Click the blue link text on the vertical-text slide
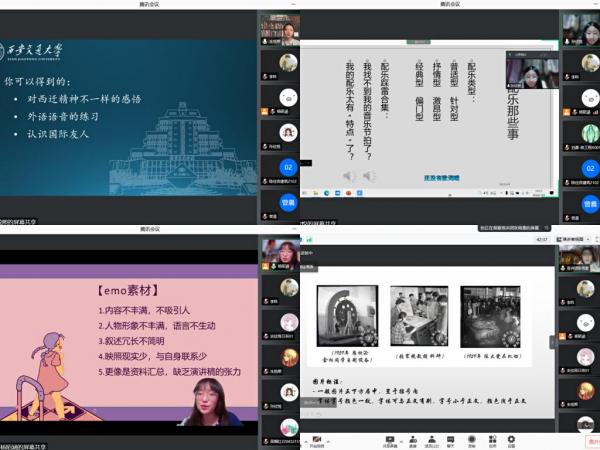This screenshot has height=450, width=600. 442,177
